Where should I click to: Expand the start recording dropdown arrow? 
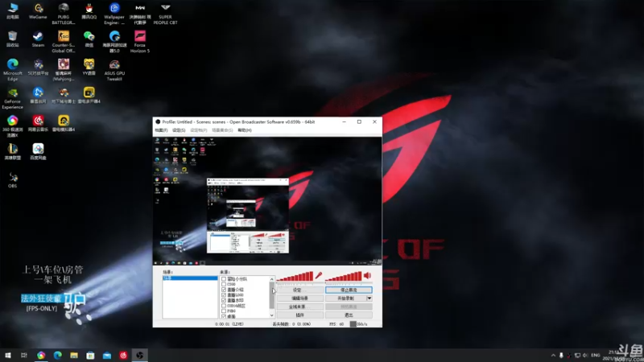coord(369,298)
